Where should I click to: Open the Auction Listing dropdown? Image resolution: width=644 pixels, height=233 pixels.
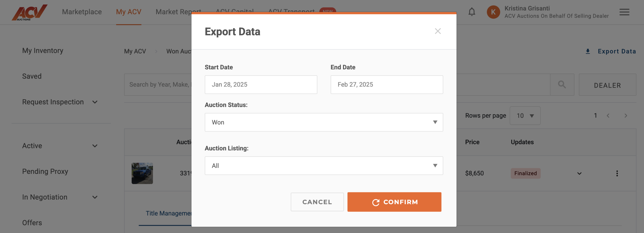(324, 166)
